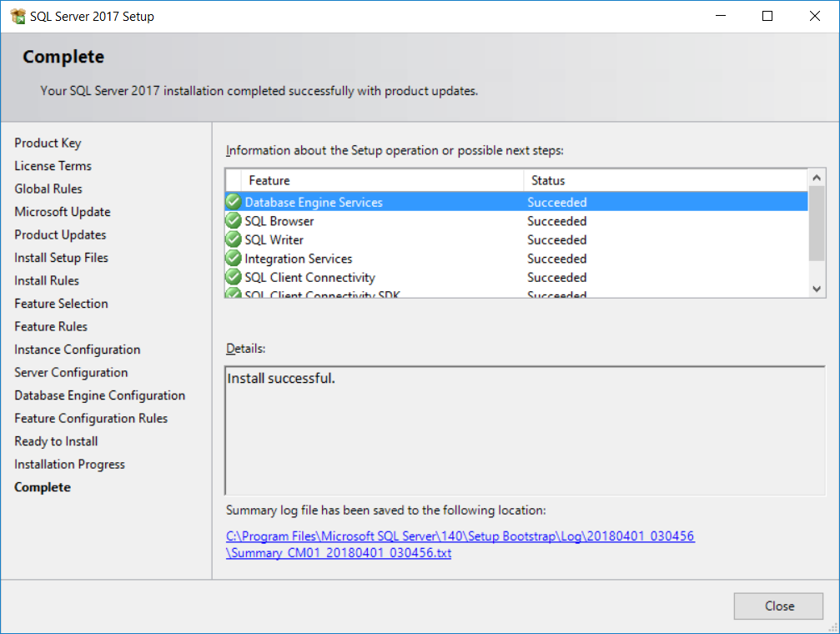The width and height of the screenshot is (840, 634).
Task: Click the Feature column header
Action: (x=383, y=181)
